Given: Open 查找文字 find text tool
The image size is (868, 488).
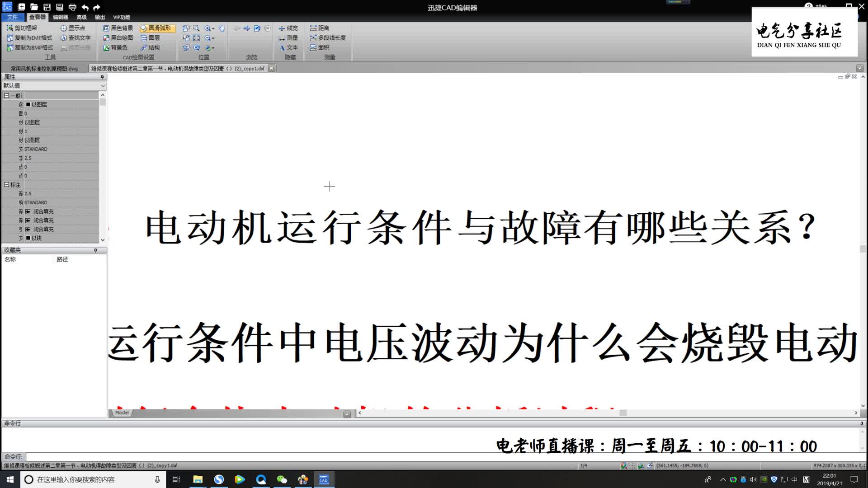Looking at the screenshot, I should tap(75, 38).
